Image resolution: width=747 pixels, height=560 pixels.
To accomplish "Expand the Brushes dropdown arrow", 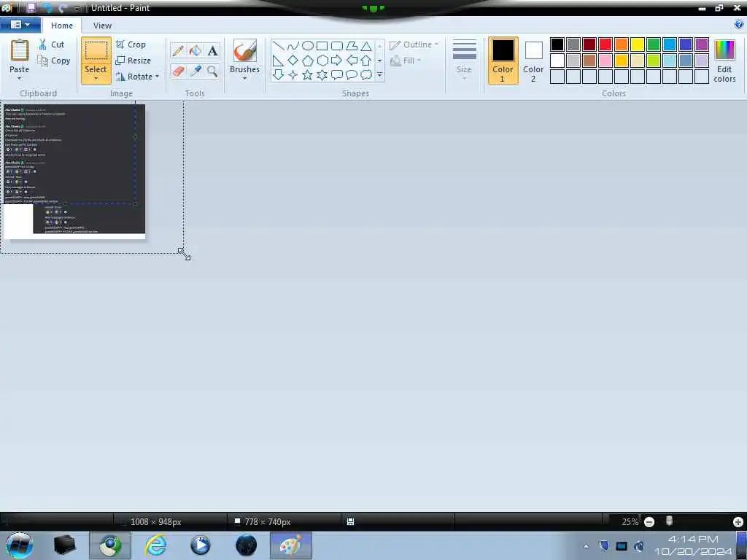I will point(244,78).
